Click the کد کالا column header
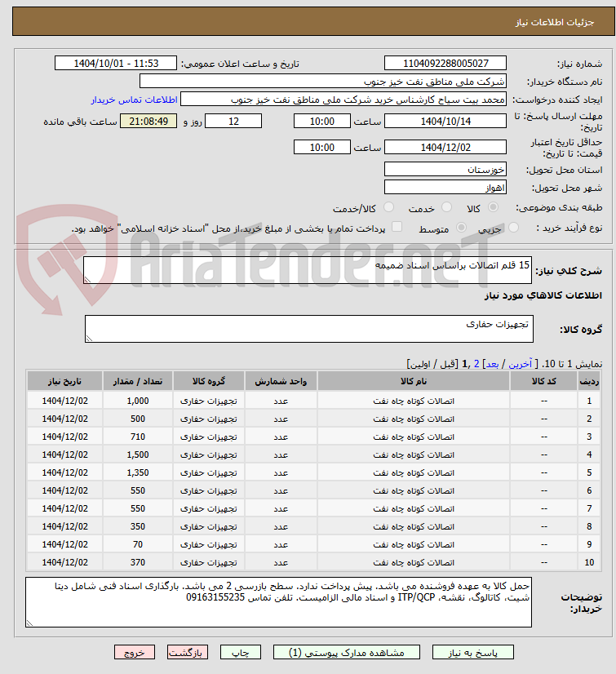The width and height of the screenshot is (616, 674). [x=543, y=381]
